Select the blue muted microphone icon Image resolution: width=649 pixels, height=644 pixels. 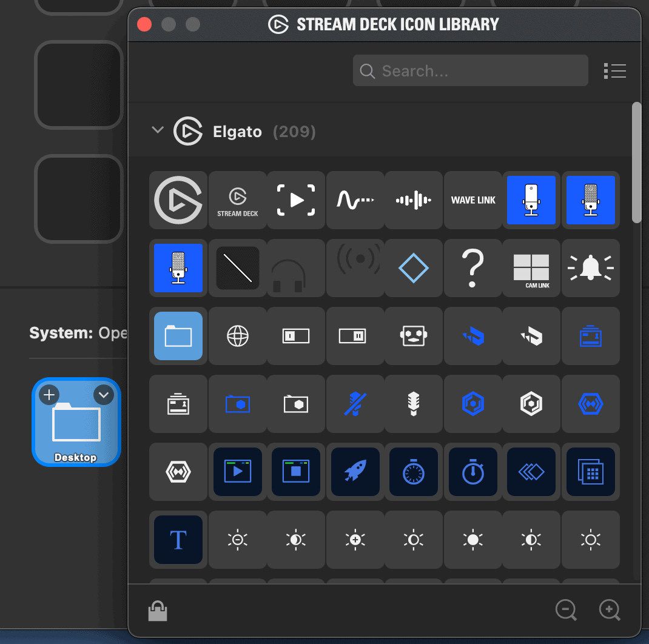pos(355,403)
